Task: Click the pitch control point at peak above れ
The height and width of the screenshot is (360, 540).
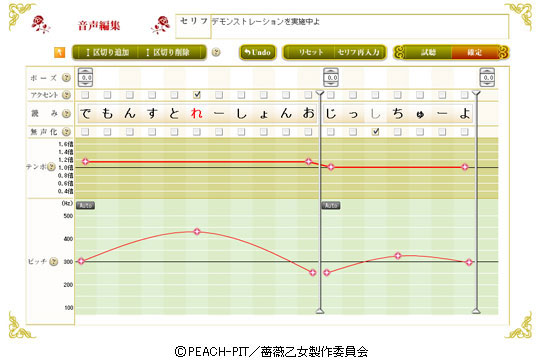Action: [x=197, y=232]
